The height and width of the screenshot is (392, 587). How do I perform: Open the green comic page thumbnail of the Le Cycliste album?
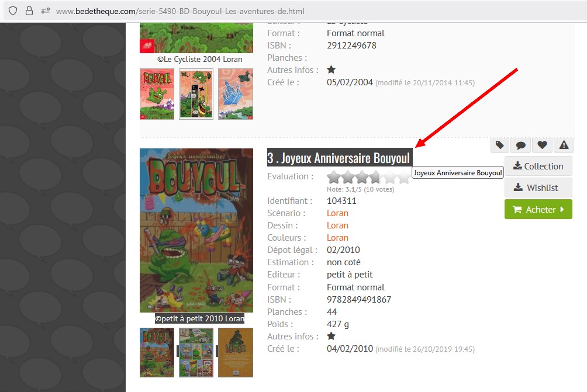tap(196, 94)
